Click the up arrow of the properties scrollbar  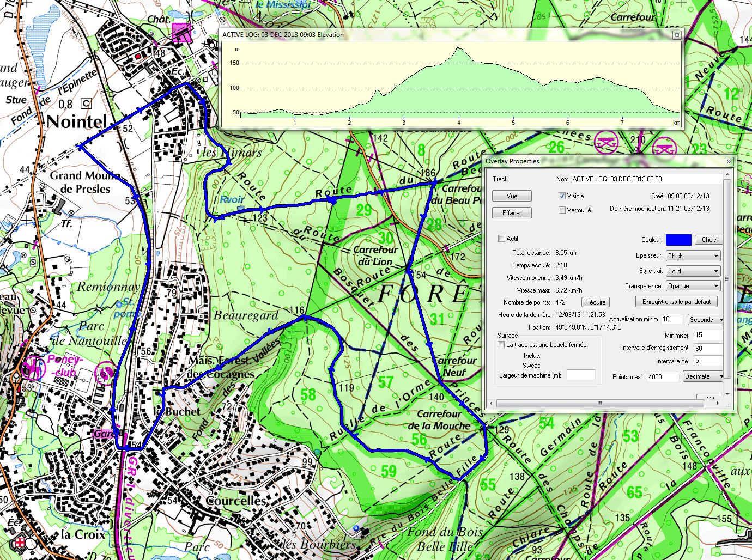[727, 175]
